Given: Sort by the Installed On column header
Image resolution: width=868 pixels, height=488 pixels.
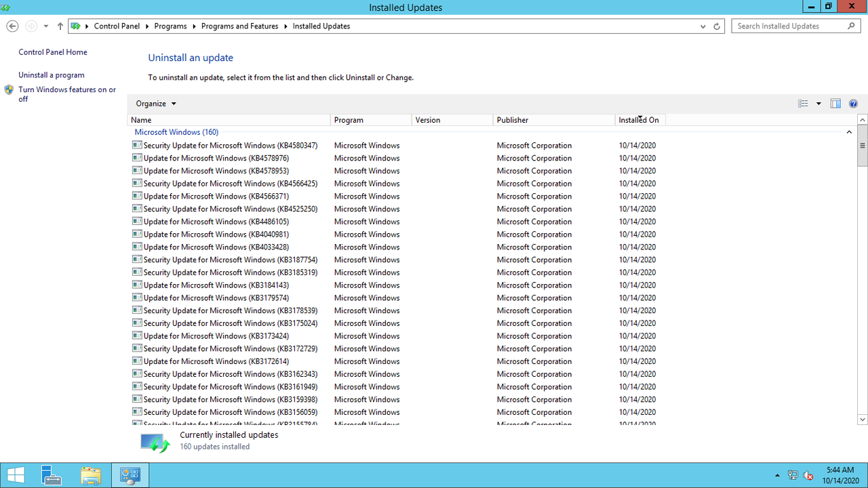Looking at the screenshot, I should point(641,120).
